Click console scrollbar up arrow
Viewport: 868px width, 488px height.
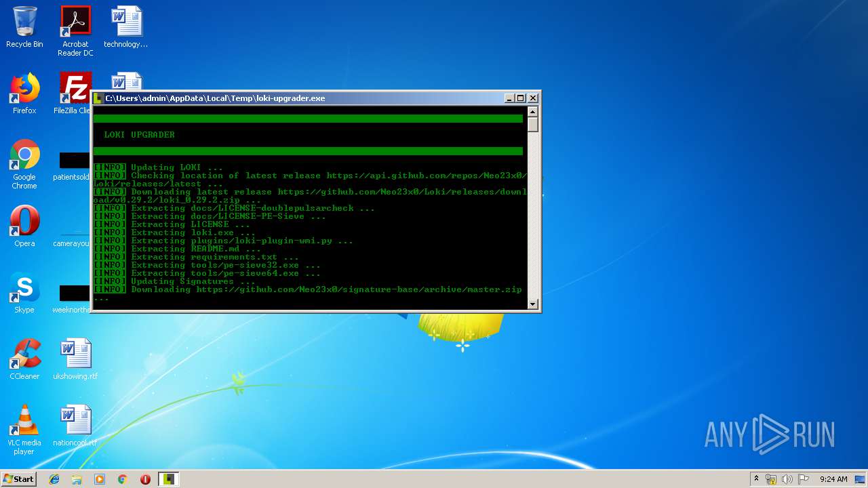point(533,111)
